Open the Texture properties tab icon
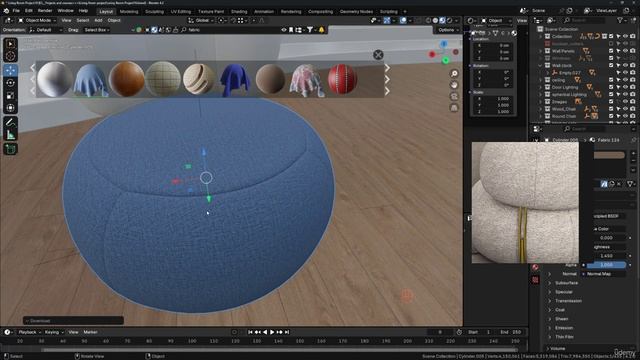640x360 pixels. tap(535, 280)
